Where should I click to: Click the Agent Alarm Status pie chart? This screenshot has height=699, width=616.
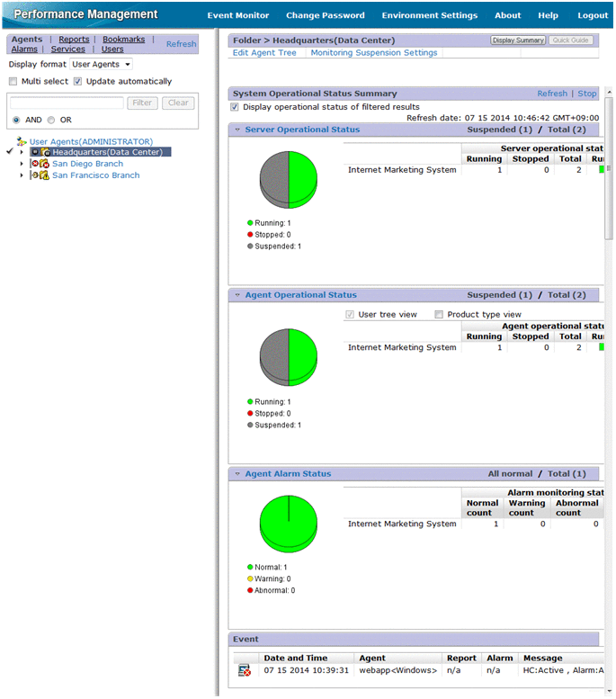pos(289,524)
